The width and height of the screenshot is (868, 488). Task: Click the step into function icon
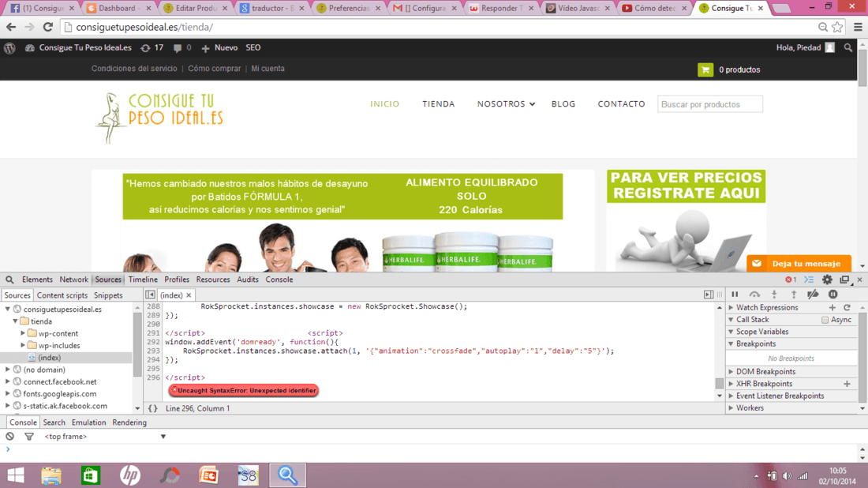774,295
